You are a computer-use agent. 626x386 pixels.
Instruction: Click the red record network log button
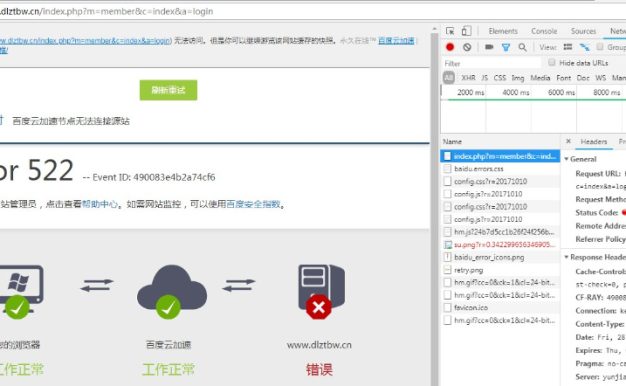[450, 47]
